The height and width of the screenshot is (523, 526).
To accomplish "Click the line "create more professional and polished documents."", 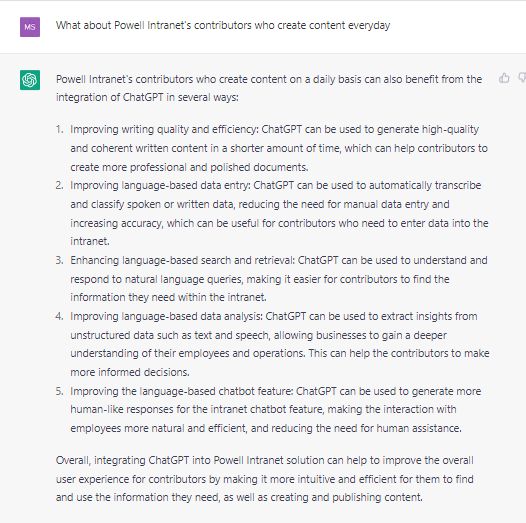I will tap(189, 167).
